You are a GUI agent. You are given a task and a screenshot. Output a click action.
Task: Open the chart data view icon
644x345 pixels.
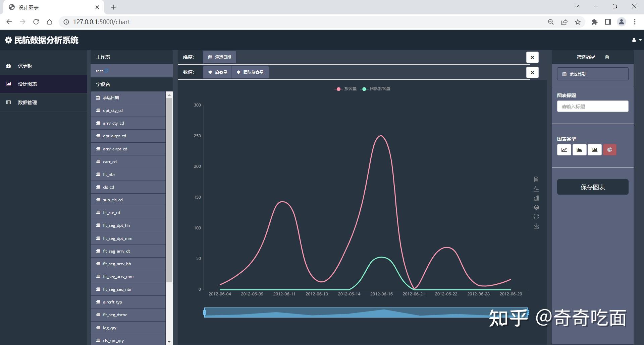pos(536,180)
